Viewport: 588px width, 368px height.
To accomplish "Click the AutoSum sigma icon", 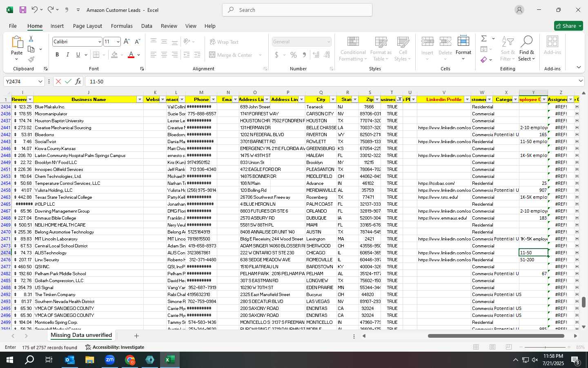I will point(484,38).
